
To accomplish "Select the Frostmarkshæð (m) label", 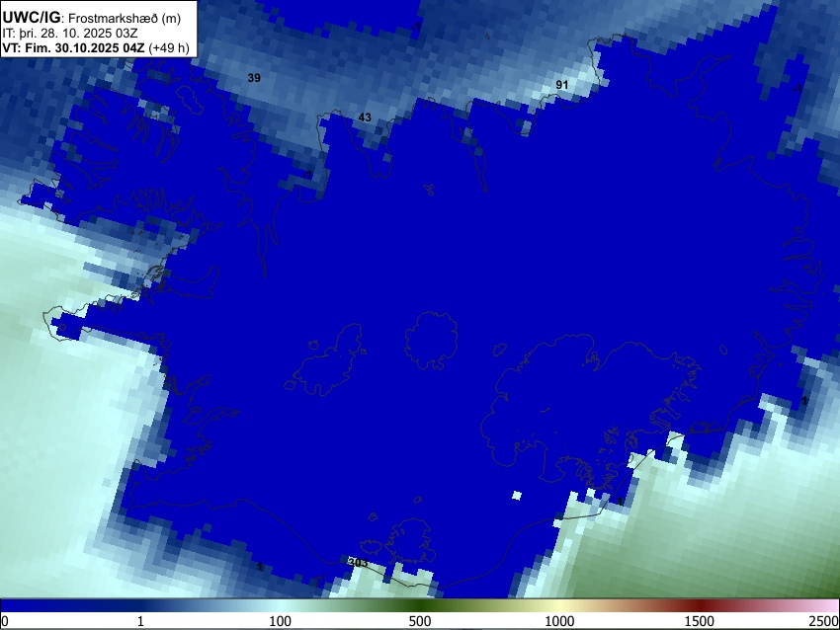I will [x=125, y=18].
